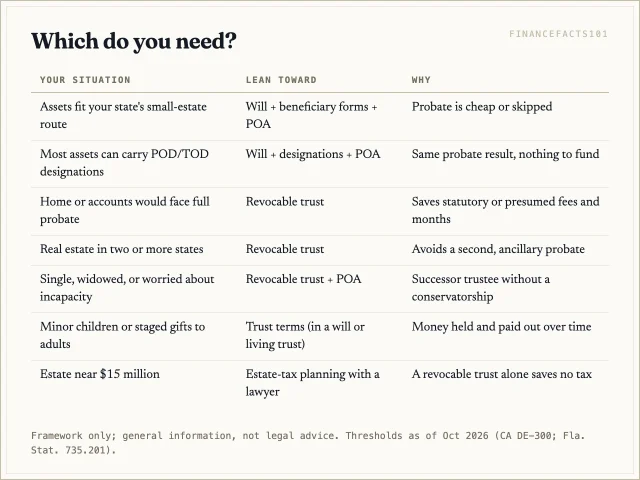The width and height of the screenshot is (640, 480).
Task: Click the 'Framework only' footer disclaimer text
Action: coord(308,443)
